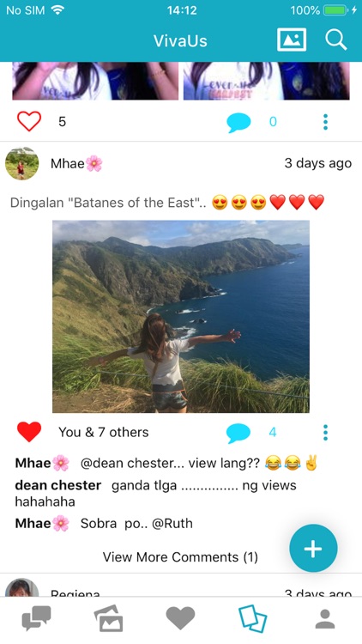This screenshot has height=644, width=362.
Task: View the Dingalan cliff photo
Action: [181, 316]
